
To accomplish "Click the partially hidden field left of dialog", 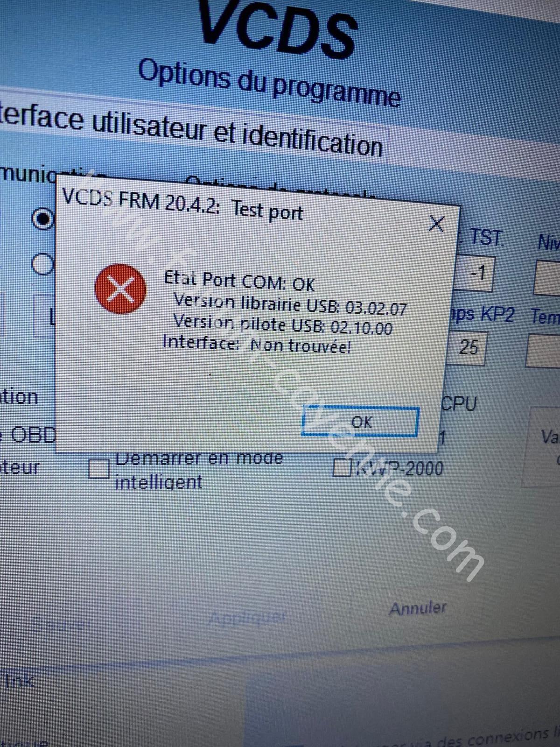I will pos(45,316).
